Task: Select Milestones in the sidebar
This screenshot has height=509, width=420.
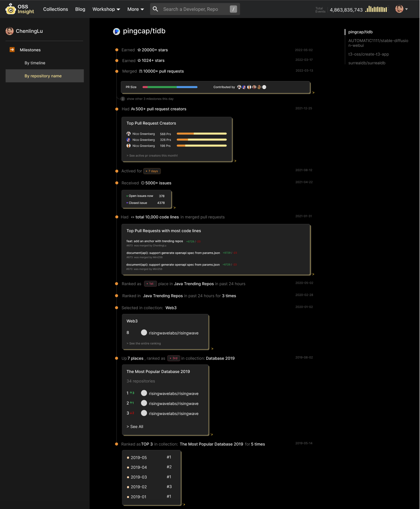Action: pos(30,50)
